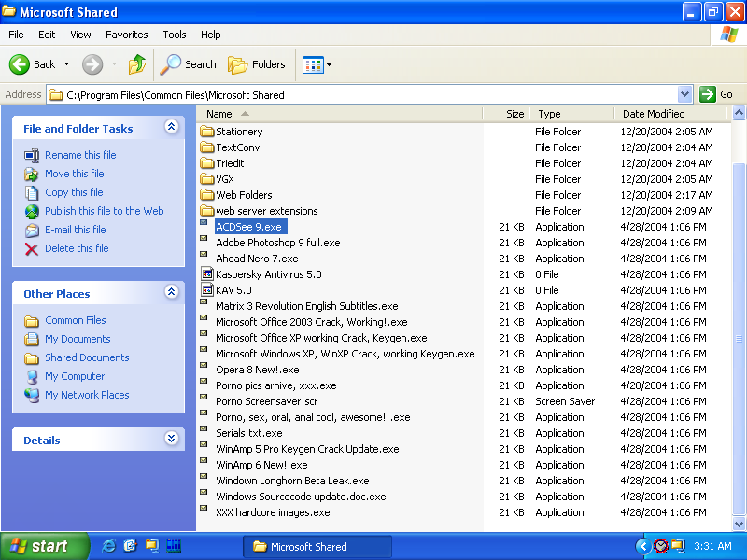
Task: Select the Web Folders folder icon
Action: tap(207, 195)
